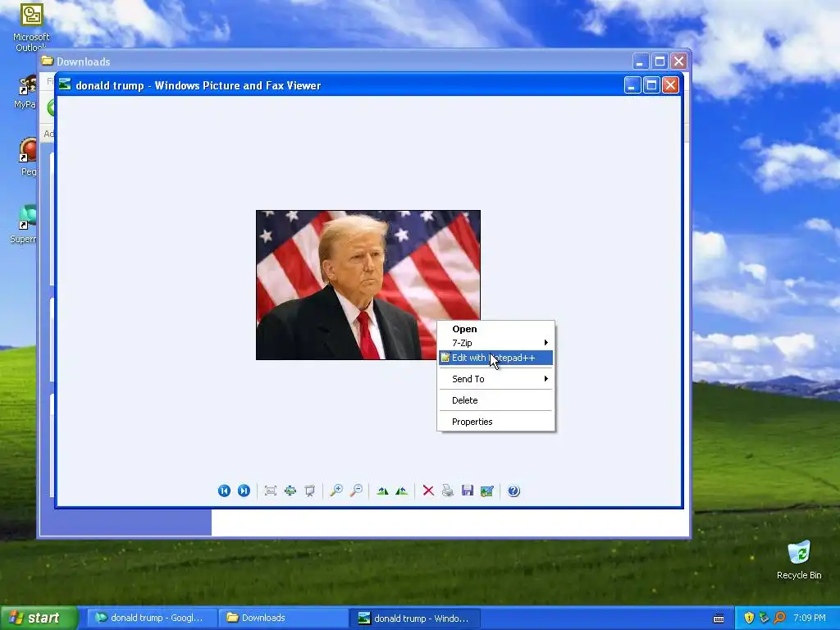Image resolution: width=840 pixels, height=630 pixels.
Task: Switch to the Downloads taskbar button
Action: (x=283, y=618)
